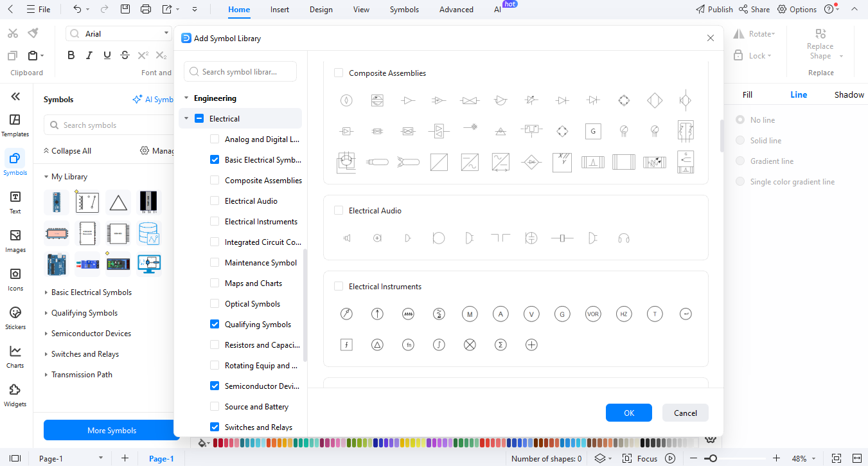Click the Save disk icon
The image size is (868, 466).
tap(125, 9)
